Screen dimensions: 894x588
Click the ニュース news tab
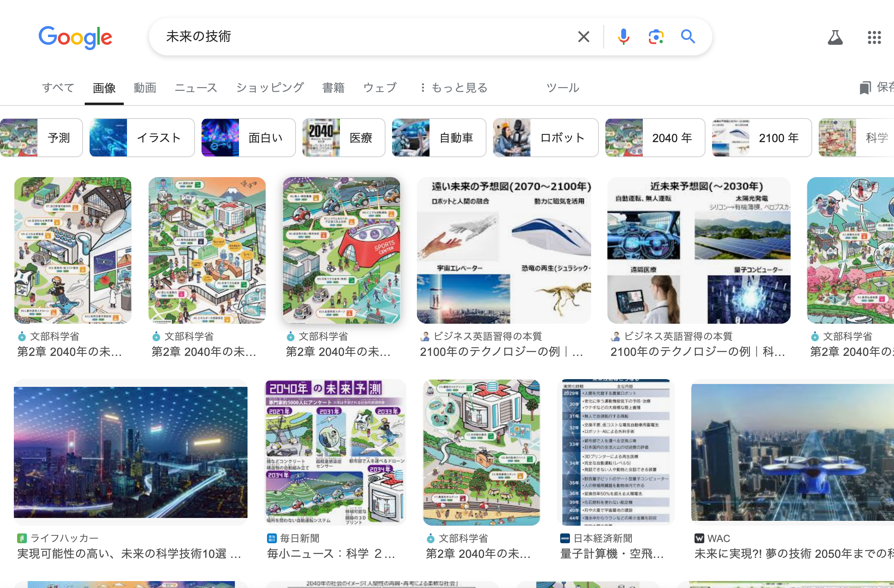click(196, 87)
